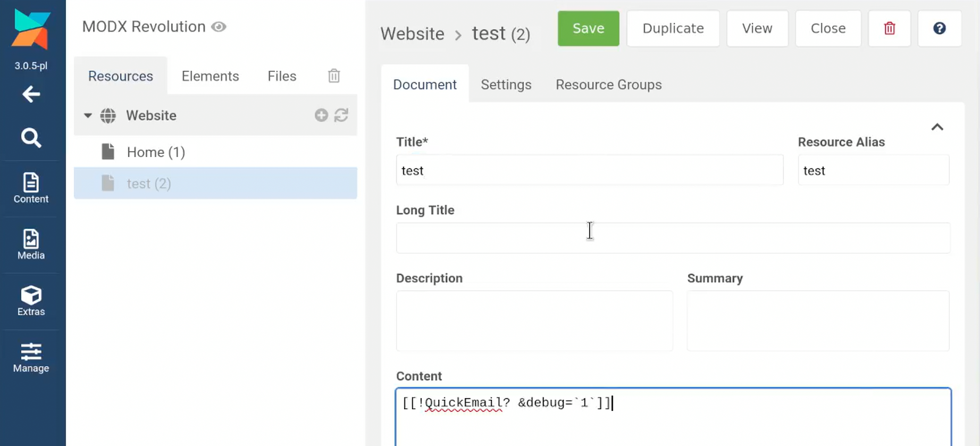Open the Extras menu in sidebar
This screenshot has height=446, width=980.
31,301
